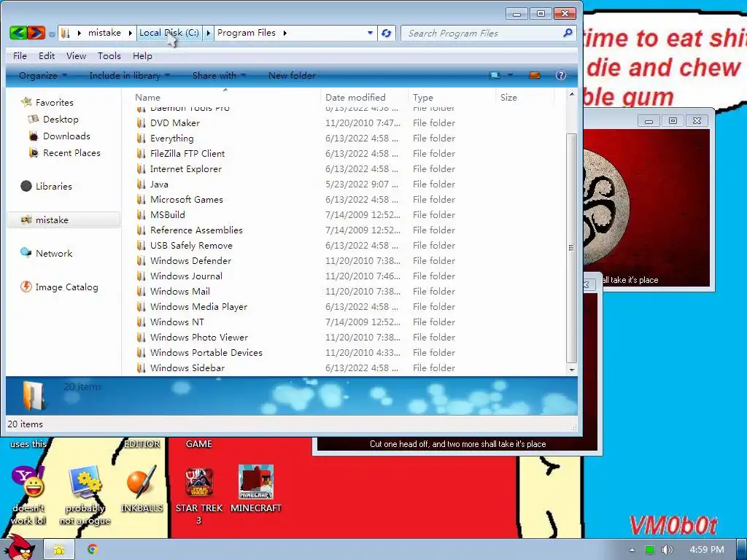Go forward with the orange arrow button

(x=36, y=33)
